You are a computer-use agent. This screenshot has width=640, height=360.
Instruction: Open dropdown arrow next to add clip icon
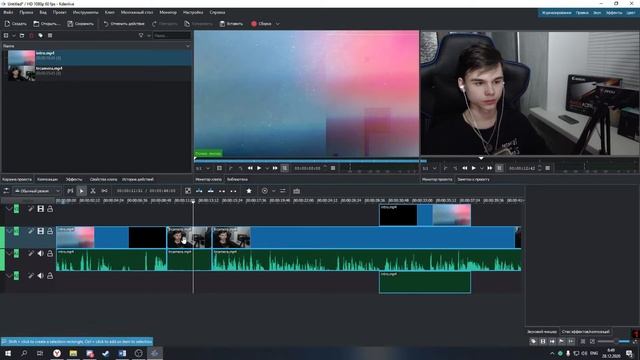click(13, 36)
